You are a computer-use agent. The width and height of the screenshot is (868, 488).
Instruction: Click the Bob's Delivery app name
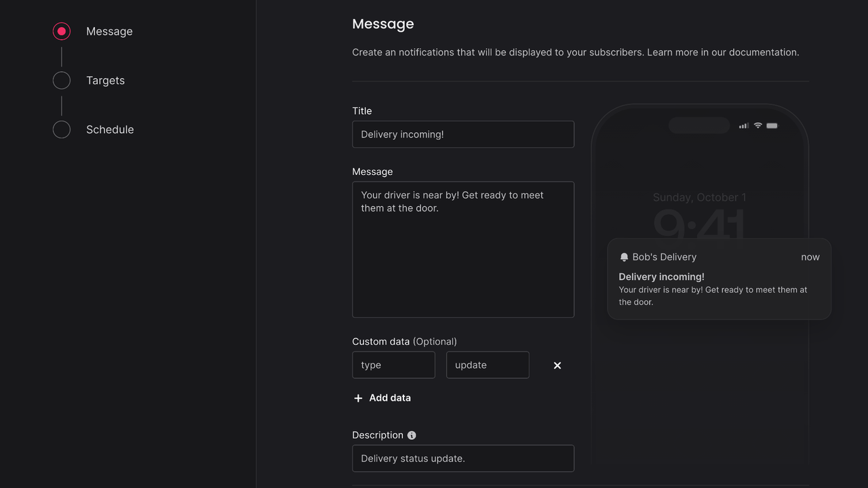[x=664, y=257]
